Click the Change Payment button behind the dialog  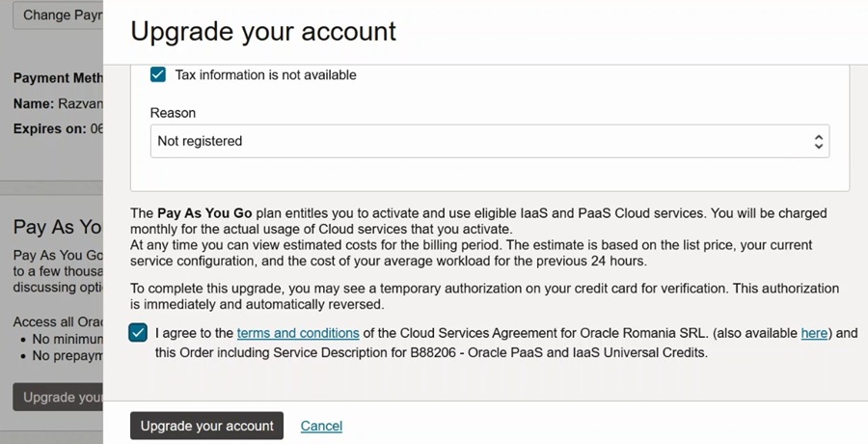coord(58,15)
